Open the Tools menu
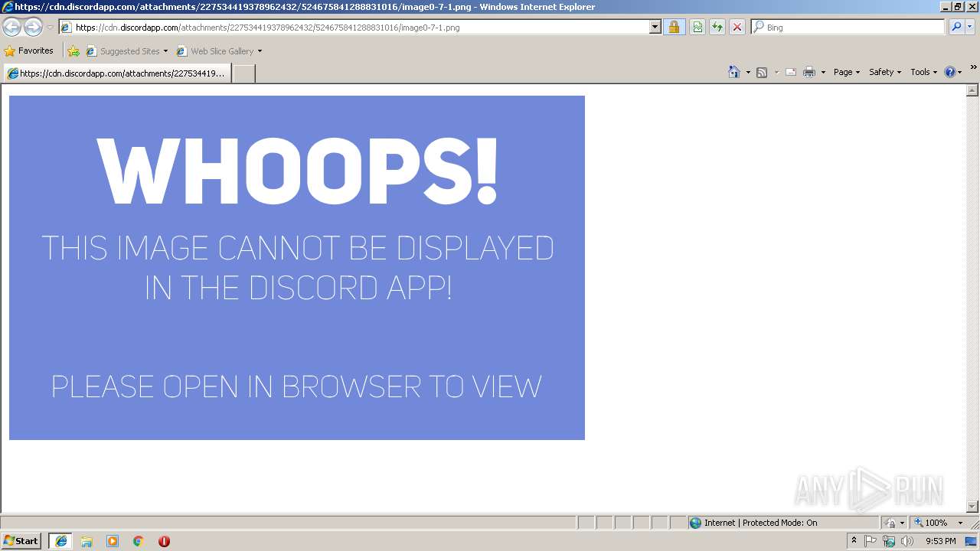 pos(923,72)
